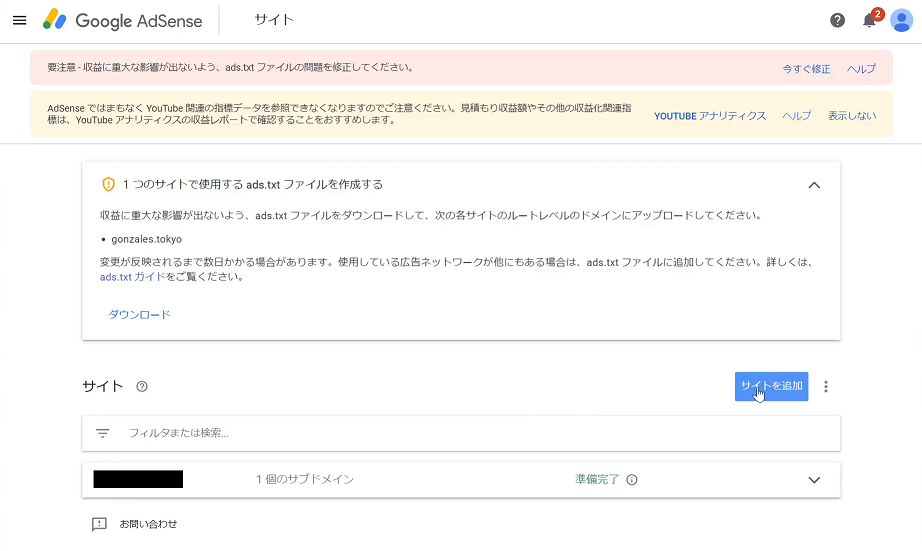Click ヘルプ in the yellow YouTube notice

(797, 116)
